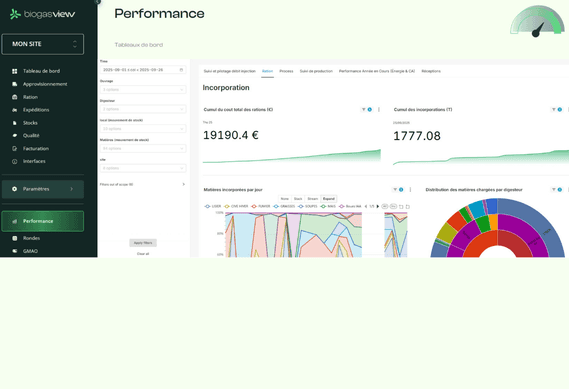Viewport: 569px width, 389px height.
Task: Switch to the Réceptions tab
Action: [431, 71]
